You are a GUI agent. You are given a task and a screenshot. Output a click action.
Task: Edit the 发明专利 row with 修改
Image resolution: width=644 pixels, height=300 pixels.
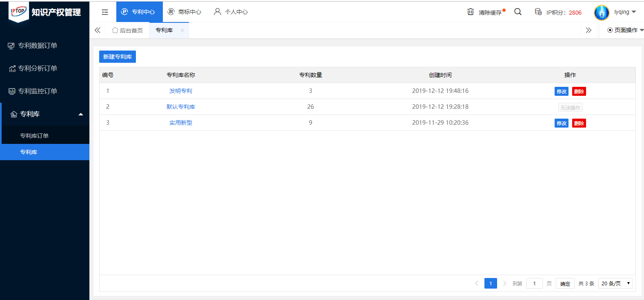coord(562,91)
